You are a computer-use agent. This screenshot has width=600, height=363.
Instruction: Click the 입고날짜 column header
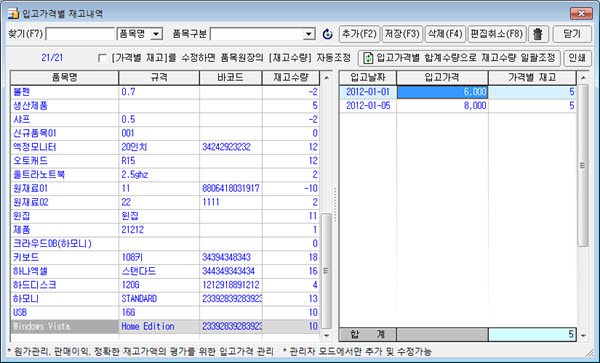(368, 78)
